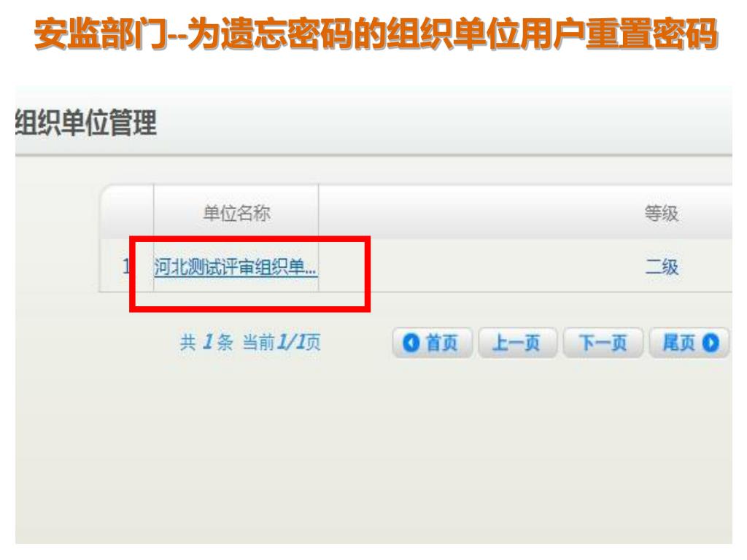Click the 重置密码 words in slide title
This screenshot has width=747, height=560.
pyautogui.click(x=651, y=34)
